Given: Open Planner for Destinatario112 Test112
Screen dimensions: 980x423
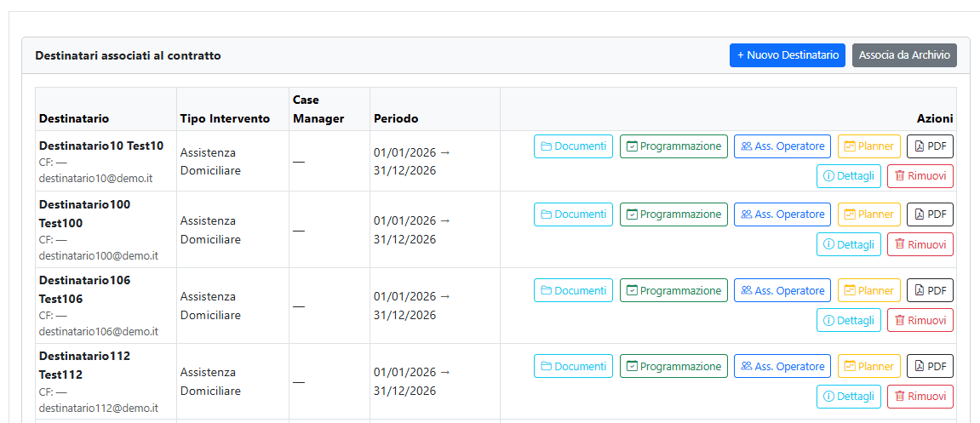Looking at the screenshot, I should coord(868,366).
